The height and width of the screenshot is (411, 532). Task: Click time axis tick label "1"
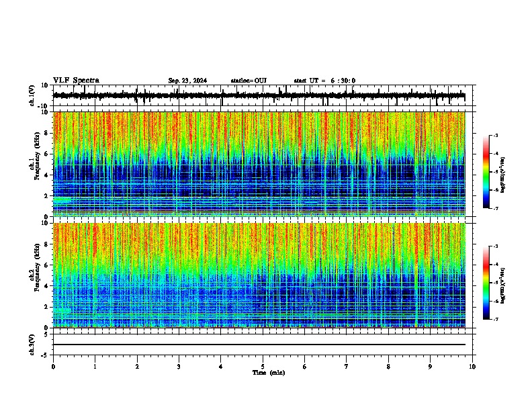click(x=95, y=367)
